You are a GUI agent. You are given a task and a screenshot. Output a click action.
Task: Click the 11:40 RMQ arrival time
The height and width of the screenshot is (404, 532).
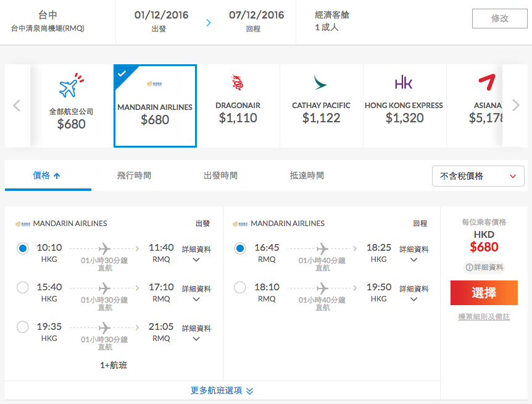(161, 248)
